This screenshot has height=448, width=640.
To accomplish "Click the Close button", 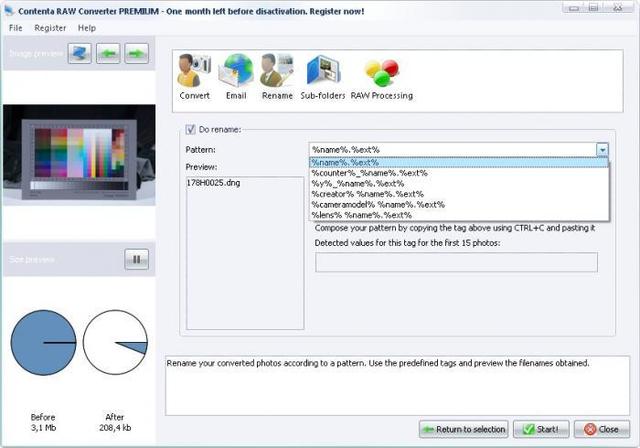I will [x=602, y=429].
